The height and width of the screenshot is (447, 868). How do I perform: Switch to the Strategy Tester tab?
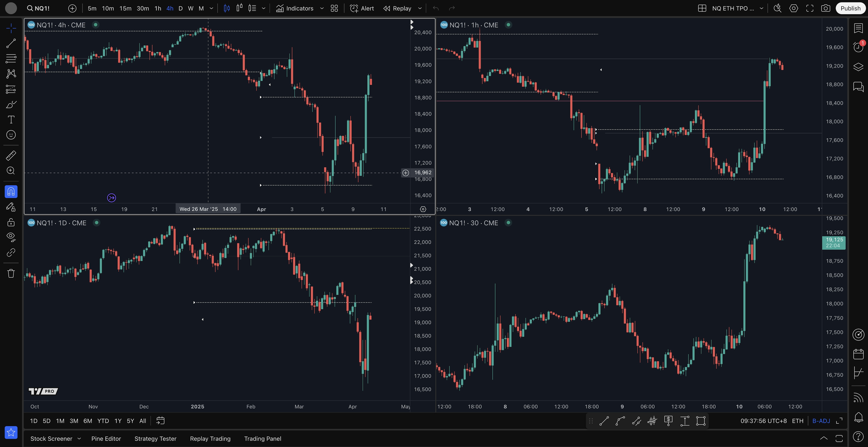point(155,439)
